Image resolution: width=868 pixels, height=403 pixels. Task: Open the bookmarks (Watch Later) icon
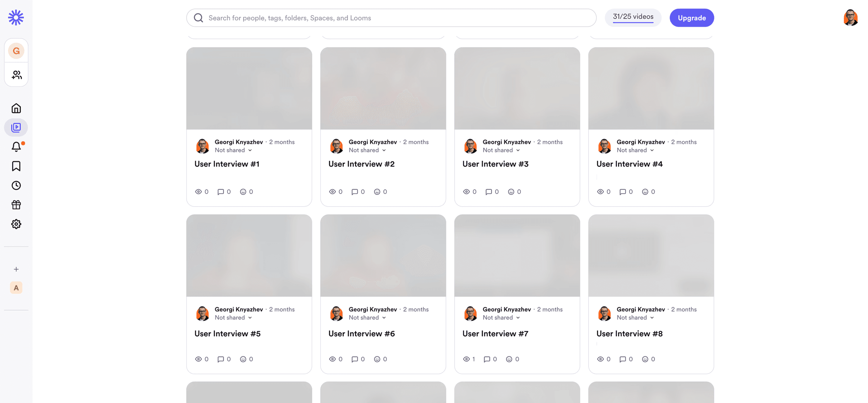16,166
